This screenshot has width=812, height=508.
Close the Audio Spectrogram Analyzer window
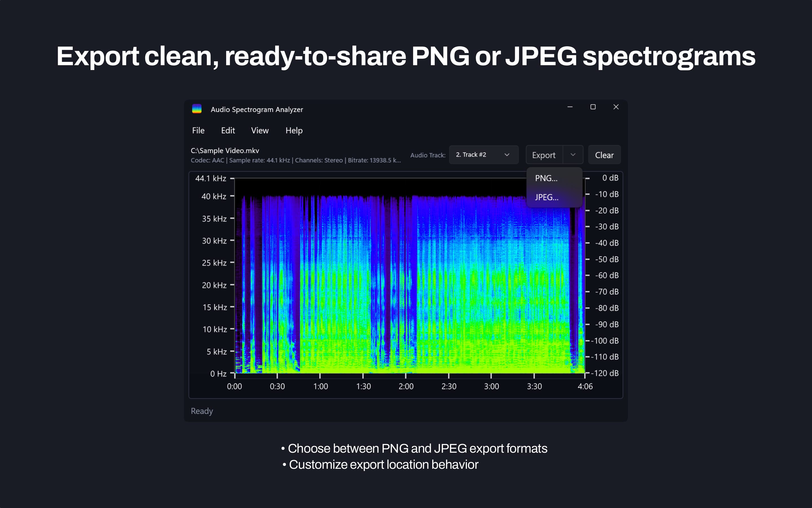point(616,107)
